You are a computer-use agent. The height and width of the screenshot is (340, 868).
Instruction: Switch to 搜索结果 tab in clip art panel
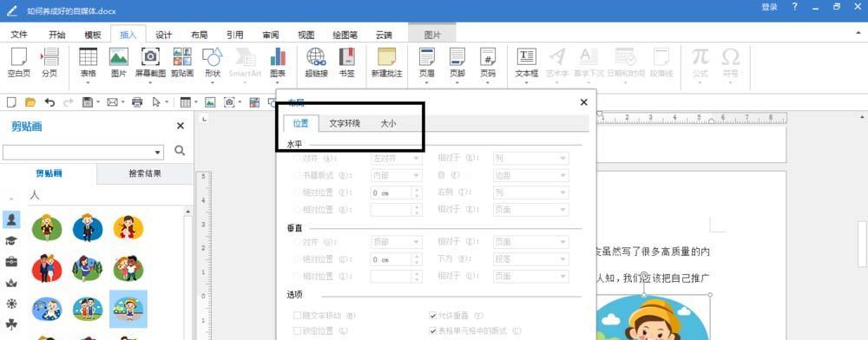(x=145, y=173)
